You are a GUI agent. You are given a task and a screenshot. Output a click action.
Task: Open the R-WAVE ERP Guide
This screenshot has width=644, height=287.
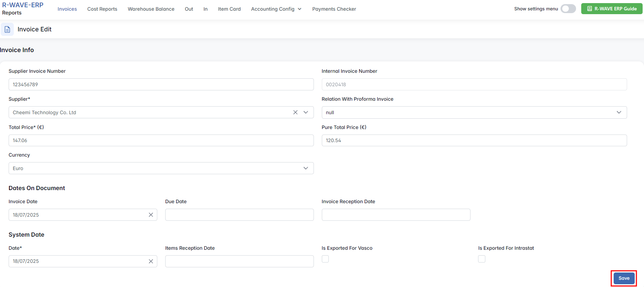(x=612, y=9)
